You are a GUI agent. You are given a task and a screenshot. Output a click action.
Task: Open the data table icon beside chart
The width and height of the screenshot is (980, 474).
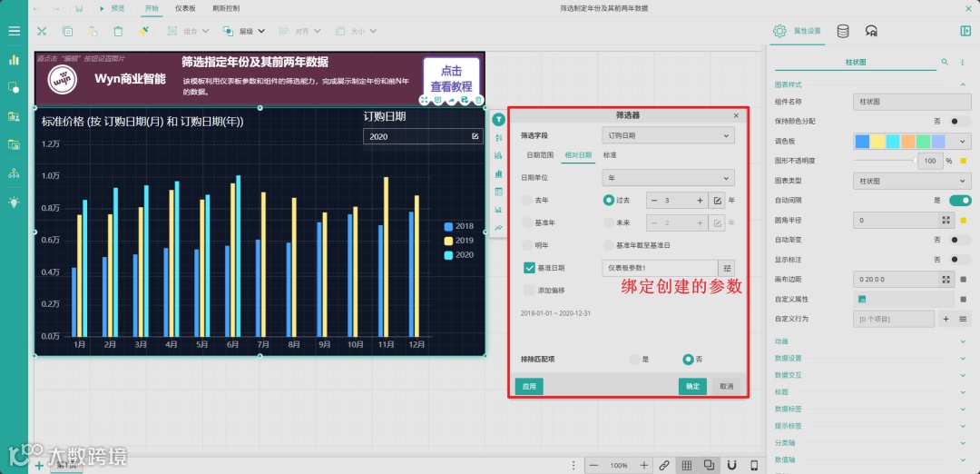click(x=498, y=192)
